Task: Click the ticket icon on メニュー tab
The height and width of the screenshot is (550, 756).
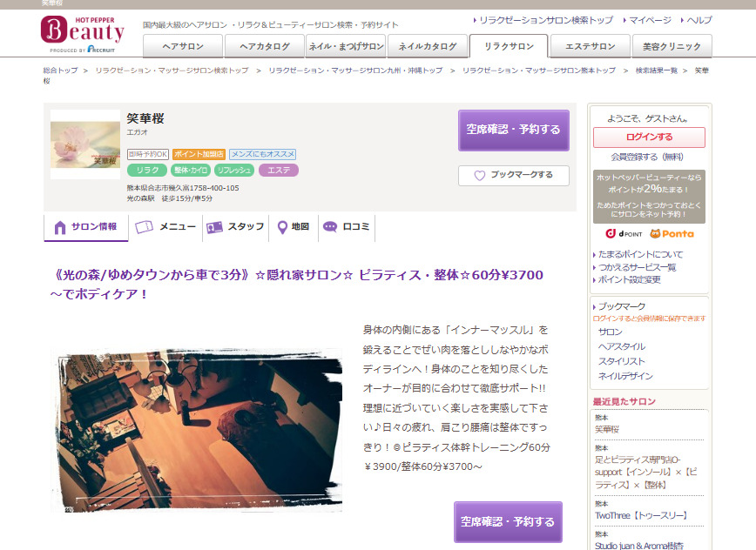Action: (x=145, y=227)
